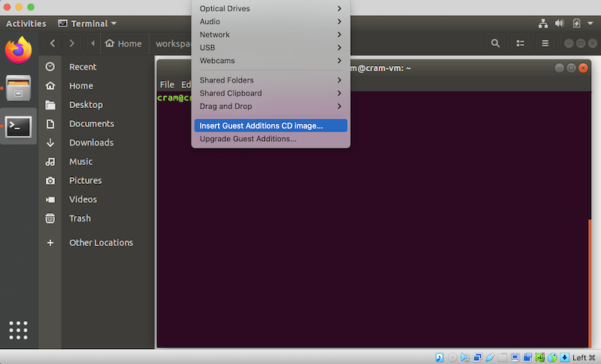Screen dimensions: 601x364
Task: Click the Files app icon in dock
Action: 18,89
